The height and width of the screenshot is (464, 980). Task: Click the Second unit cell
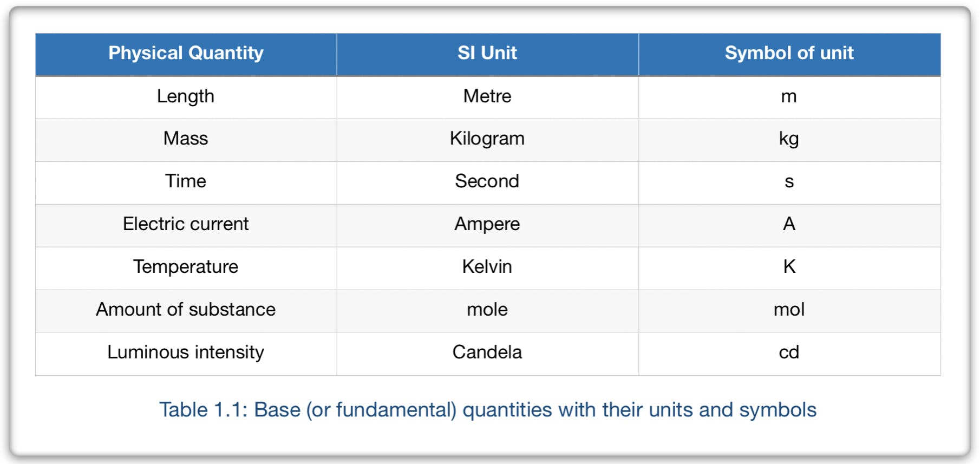pos(487,181)
